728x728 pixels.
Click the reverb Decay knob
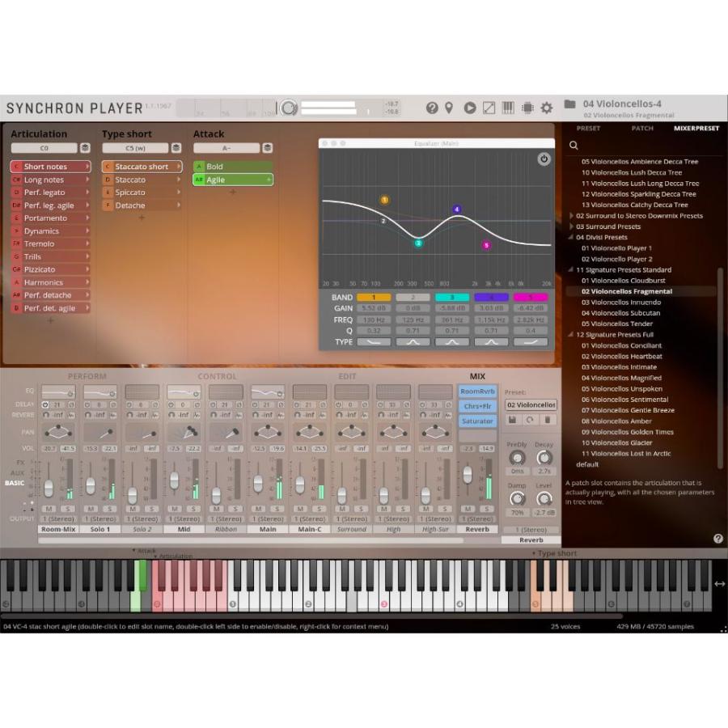[x=544, y=459]
